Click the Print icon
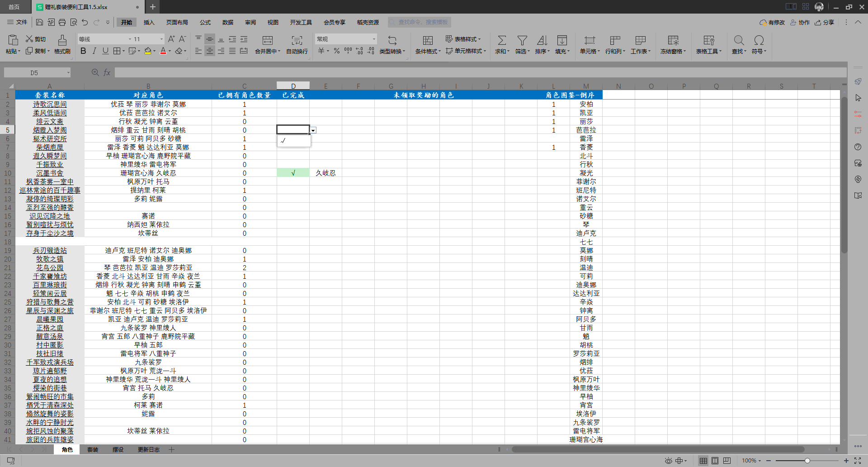 click(62, 22)
